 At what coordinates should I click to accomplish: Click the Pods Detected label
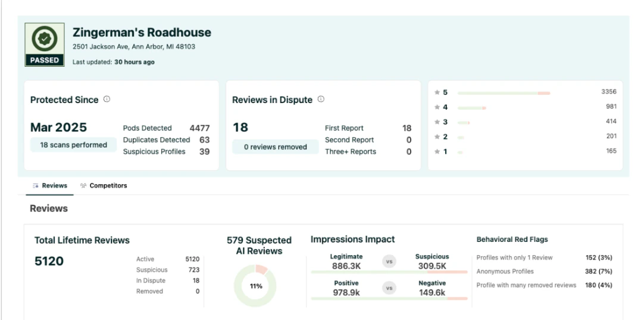click(148, 128)
